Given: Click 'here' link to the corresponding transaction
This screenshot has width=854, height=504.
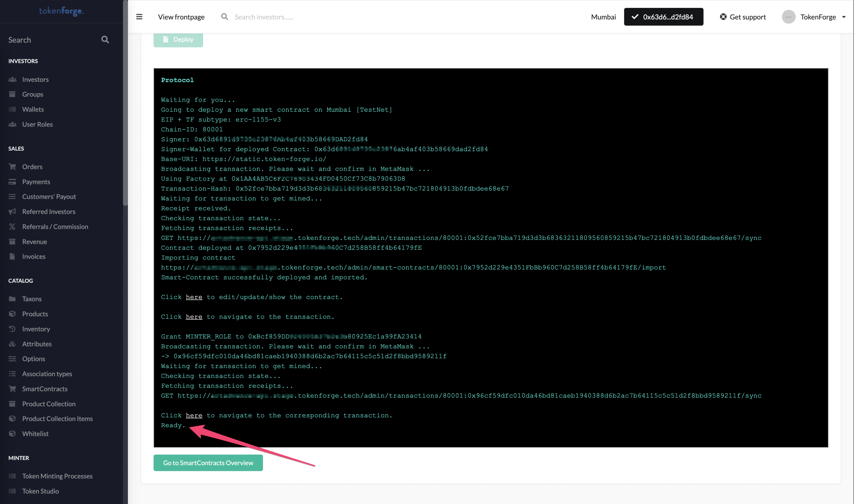Looking at the screenshot, I should tap(194, 415).
